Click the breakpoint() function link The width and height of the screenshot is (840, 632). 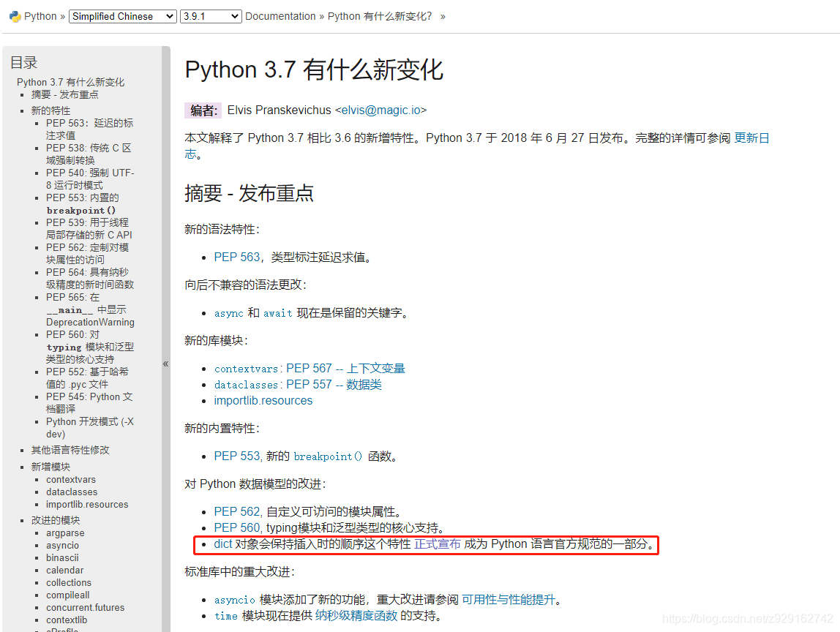(x=328, y=456)
